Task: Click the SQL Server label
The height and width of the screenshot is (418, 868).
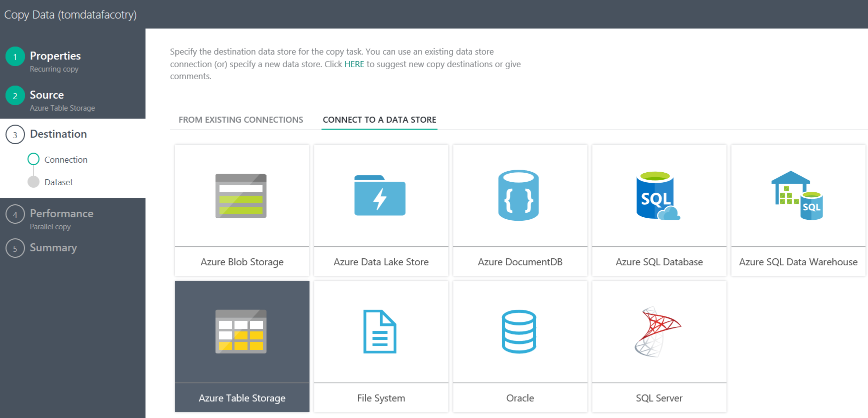Action: click(x=659, y=398)
